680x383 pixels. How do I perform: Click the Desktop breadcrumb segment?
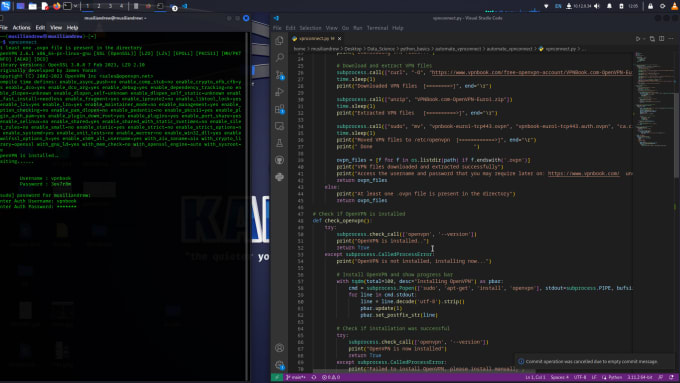[x=353, y=49]
